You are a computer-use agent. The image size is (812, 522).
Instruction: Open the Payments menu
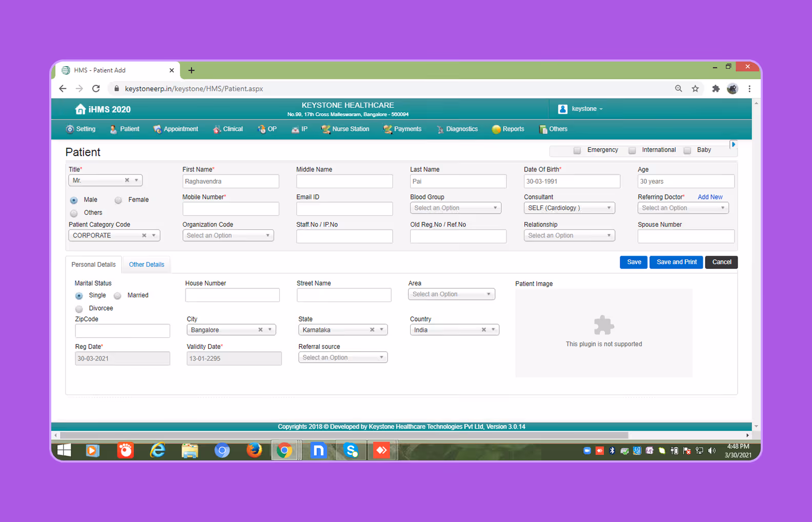click(402, 129)
